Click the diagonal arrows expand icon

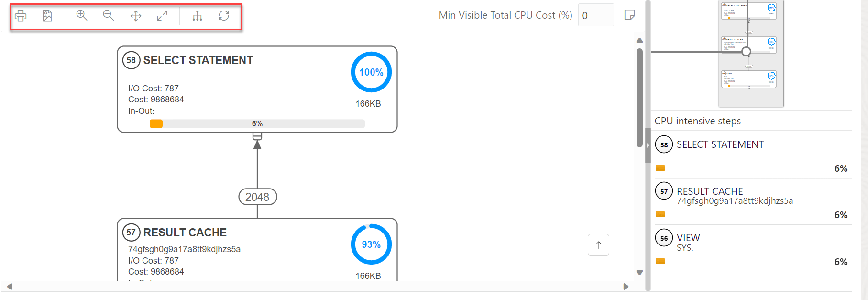tap(162, 16)
